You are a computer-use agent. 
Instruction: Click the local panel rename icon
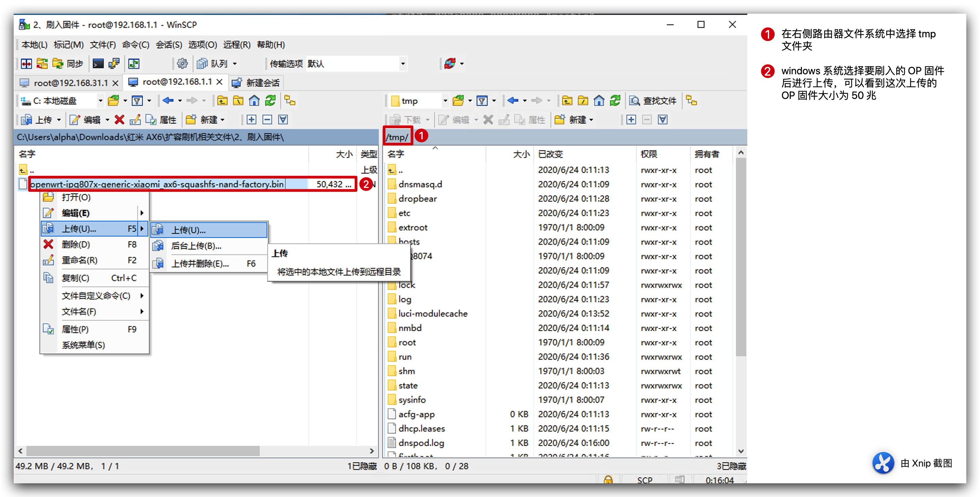[x=135, y=120]
